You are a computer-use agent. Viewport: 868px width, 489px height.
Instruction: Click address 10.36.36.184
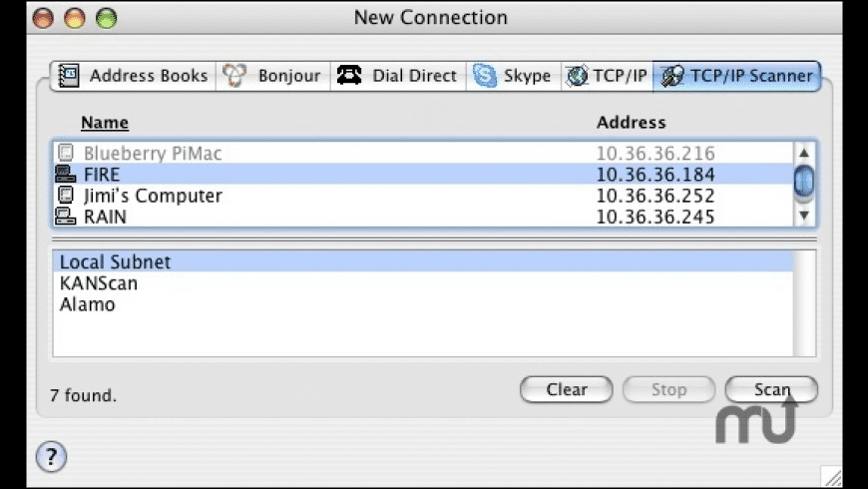[655, 175]
